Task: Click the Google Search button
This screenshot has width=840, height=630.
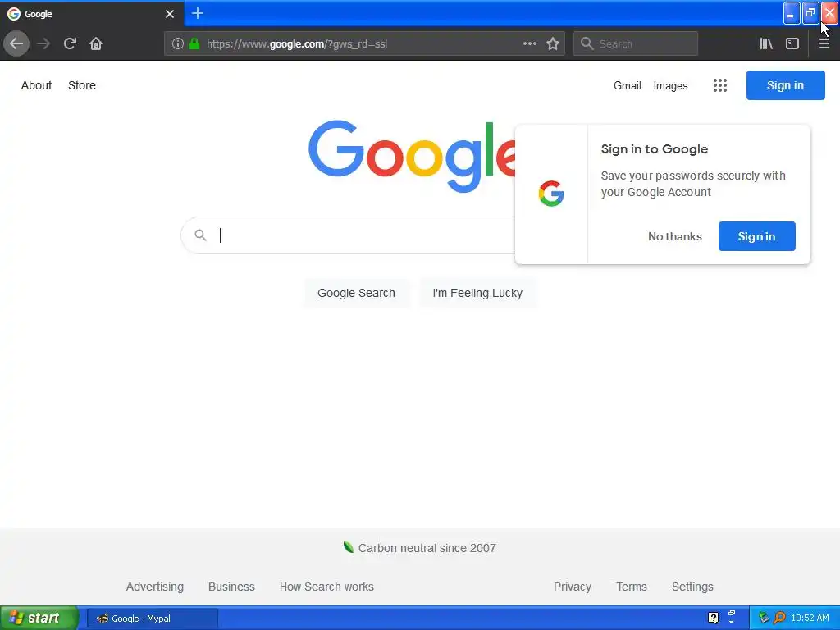Action: click(x=356, y=293)
